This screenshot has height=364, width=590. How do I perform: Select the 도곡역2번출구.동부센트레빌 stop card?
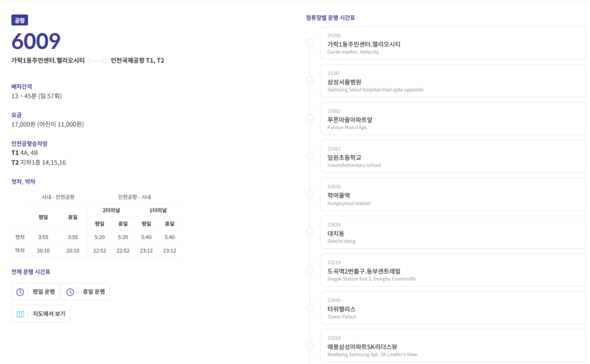452,270
